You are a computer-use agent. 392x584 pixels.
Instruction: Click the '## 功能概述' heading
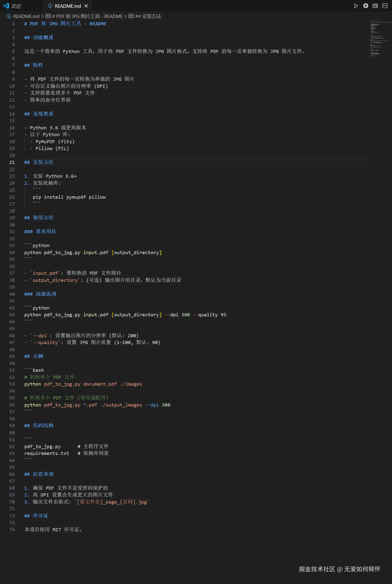click(39, 37)
